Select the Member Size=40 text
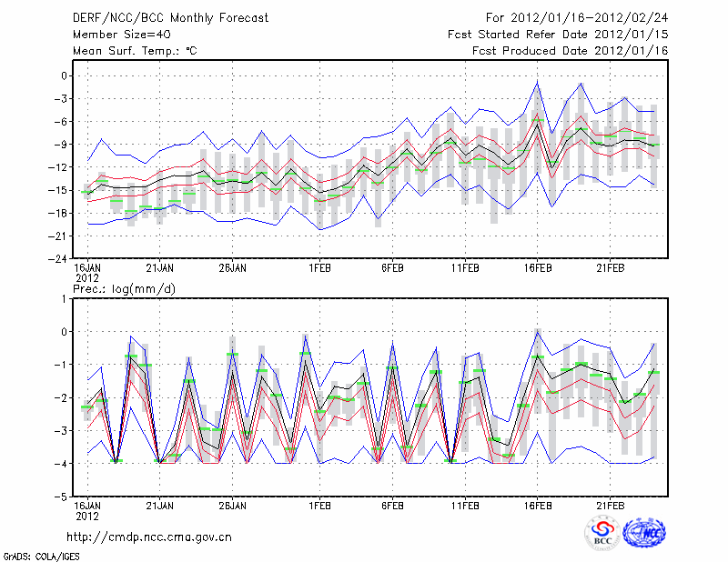Image resolution: width=728 pixels, height=562 pixels. click(115, 35)
